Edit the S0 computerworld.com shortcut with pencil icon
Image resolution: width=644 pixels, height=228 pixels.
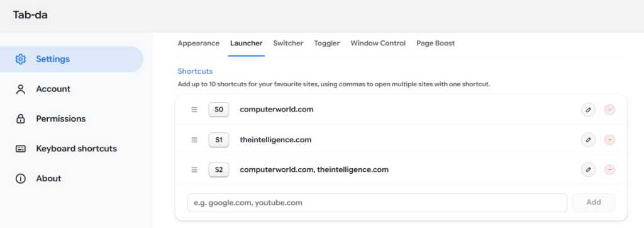pyautogui.click(x=588, y=110)
